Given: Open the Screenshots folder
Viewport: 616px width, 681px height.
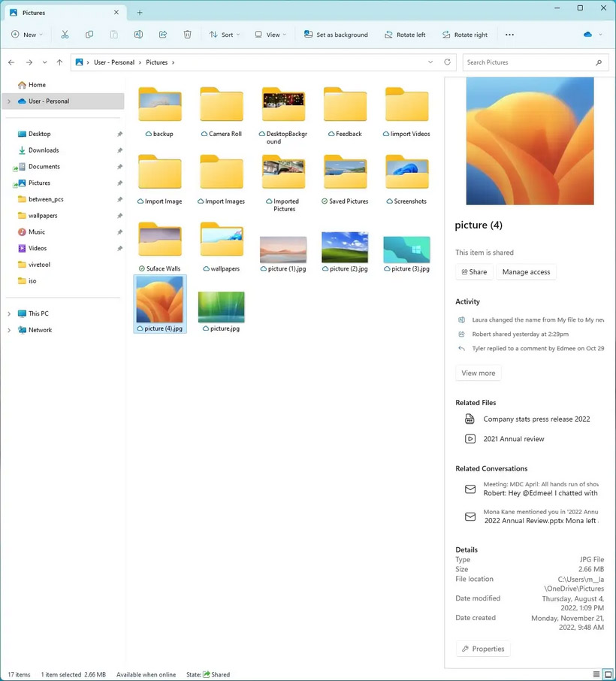Looking at the screenshot, I should [x=406, y=180].
